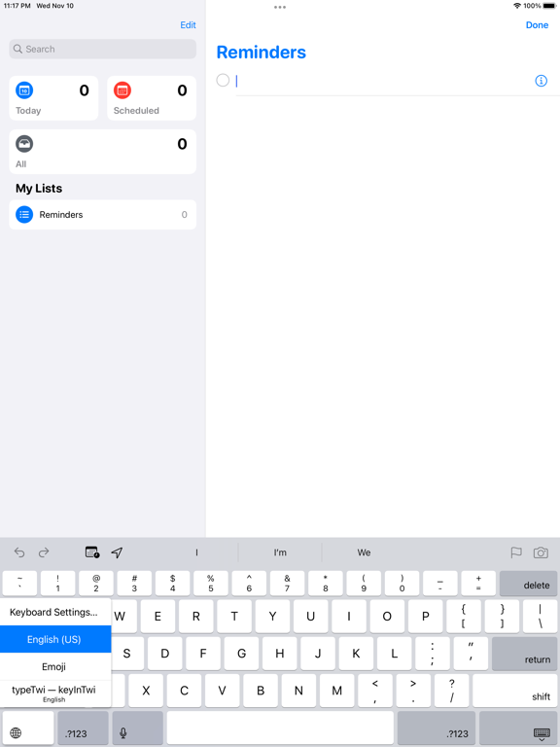
Task: Tap the backslash pipe key
Action: [540, 617]
